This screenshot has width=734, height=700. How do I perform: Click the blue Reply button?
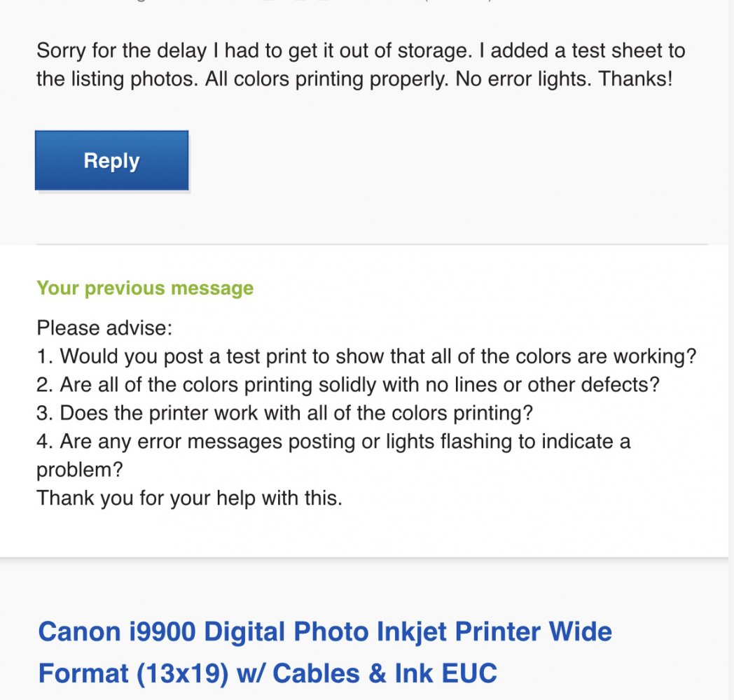click(111, 160)
